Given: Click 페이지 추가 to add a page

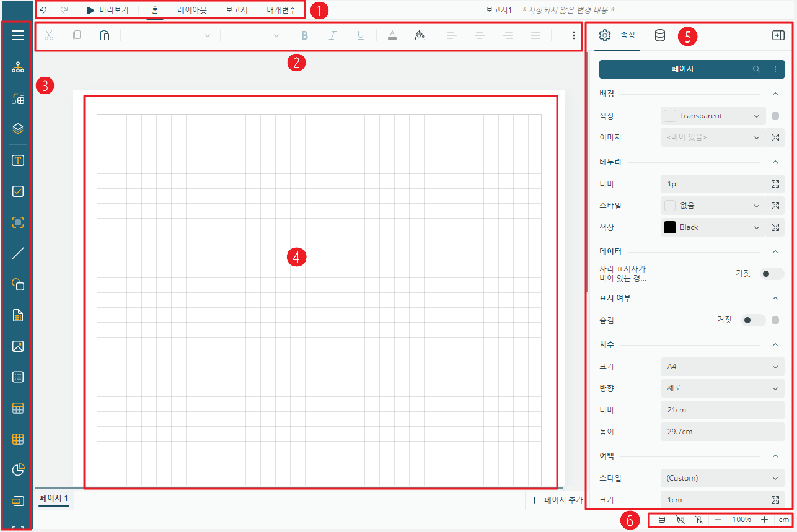Looking at the screenshot, I should [557, 500].
